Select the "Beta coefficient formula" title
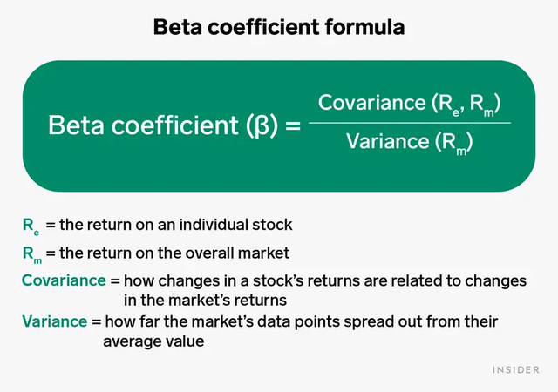This screenshot has height=392, width=558. [279, 28]
